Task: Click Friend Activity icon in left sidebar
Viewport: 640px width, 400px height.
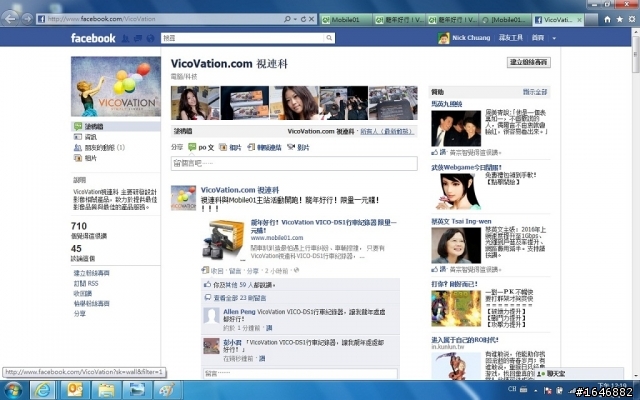Action: click(x=78, y=148)
